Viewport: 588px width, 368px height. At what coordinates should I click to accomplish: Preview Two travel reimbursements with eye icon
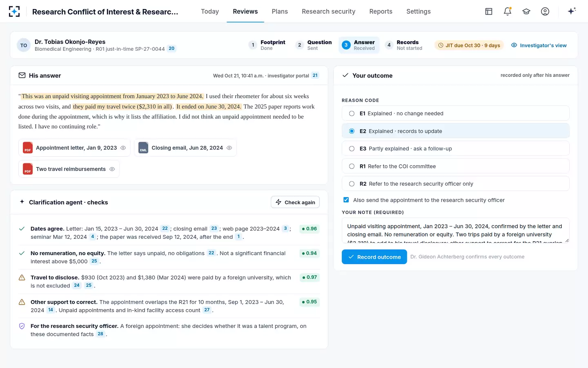[x=112, y=169]
